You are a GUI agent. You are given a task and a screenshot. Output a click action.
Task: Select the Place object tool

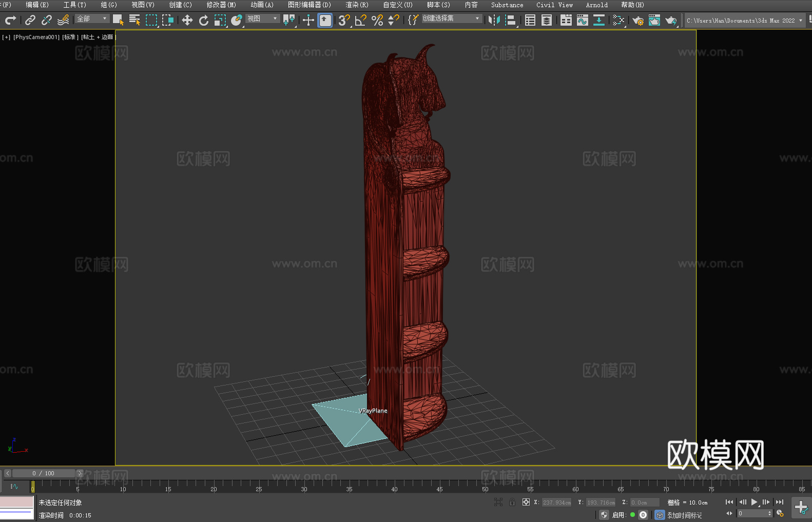[237, 20]
